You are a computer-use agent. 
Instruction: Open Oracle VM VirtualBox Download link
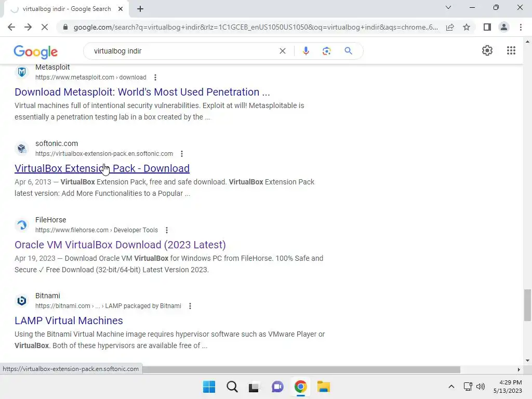pyautogui.click(x=120, y=245)
